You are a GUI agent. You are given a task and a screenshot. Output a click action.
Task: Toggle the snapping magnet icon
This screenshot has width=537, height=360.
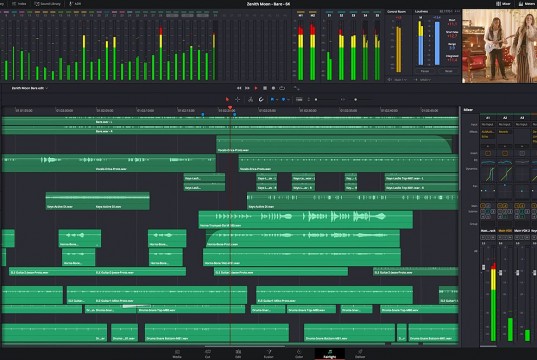pos(261,99)
